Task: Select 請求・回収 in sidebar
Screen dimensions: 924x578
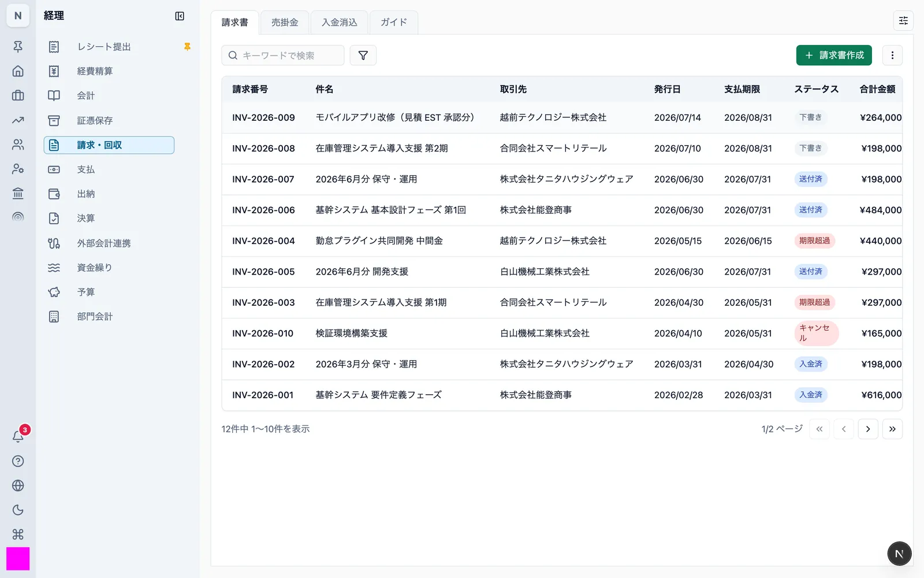Action: 109,145
